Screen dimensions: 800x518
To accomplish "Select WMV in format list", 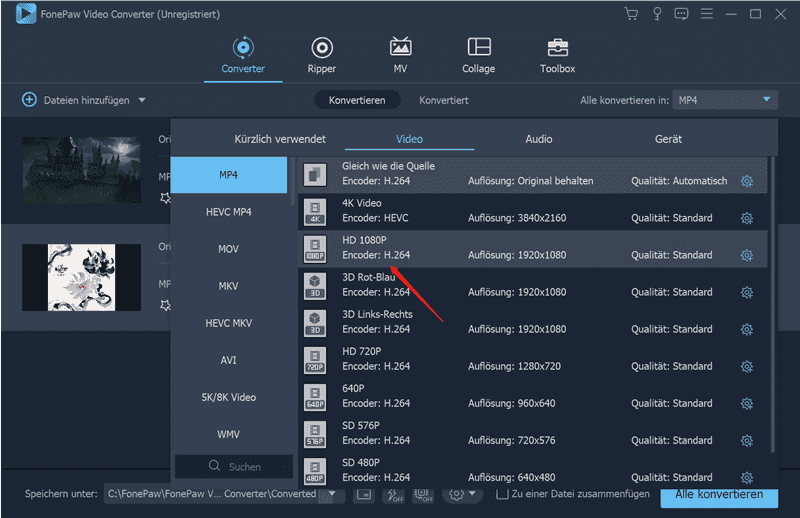I will pyautogui.click(x=229, y=434).
